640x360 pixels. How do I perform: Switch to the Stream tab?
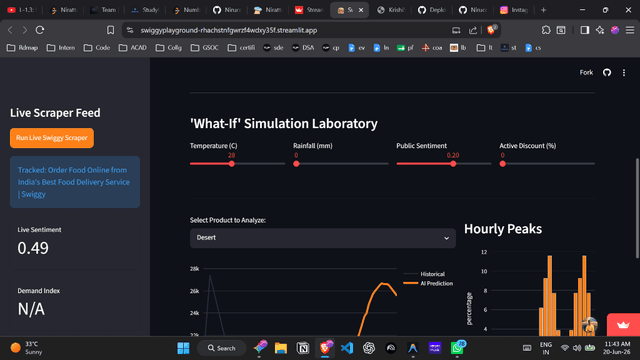coord(309,10)
